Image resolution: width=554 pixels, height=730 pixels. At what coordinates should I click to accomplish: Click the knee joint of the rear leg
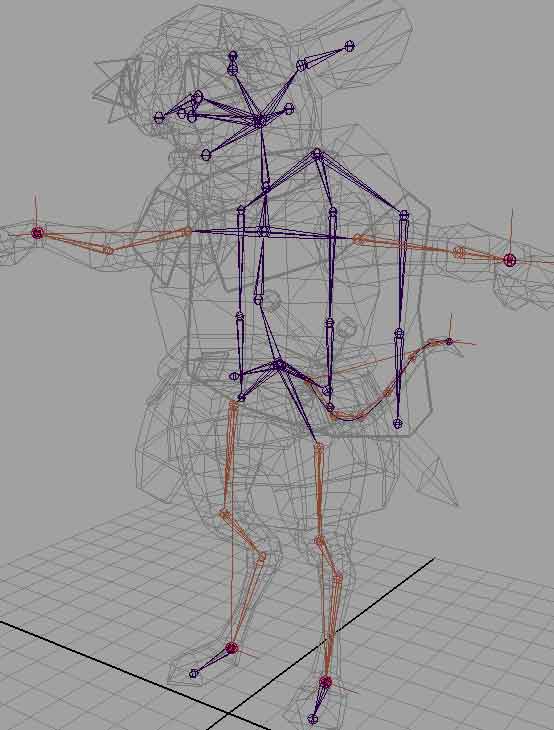coord(224,514)
